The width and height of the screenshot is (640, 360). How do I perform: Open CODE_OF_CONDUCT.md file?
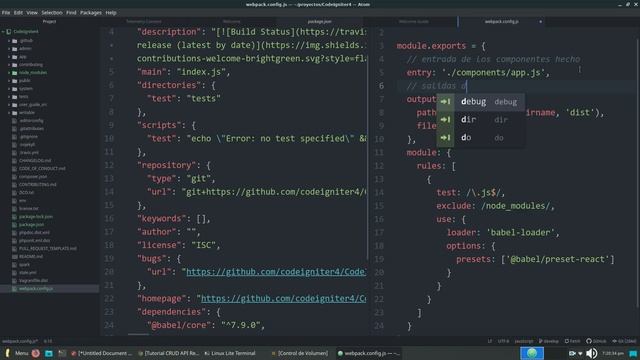coord(42,169)
